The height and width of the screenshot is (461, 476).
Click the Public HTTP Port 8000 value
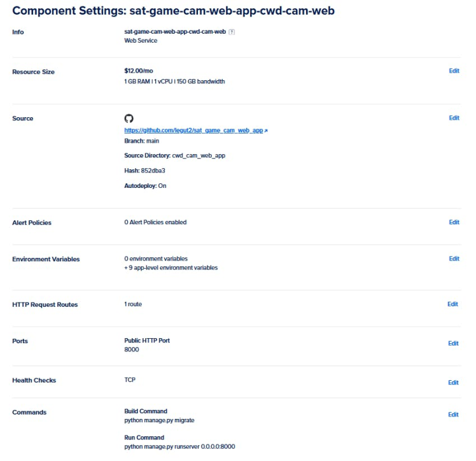coord(132,350)
